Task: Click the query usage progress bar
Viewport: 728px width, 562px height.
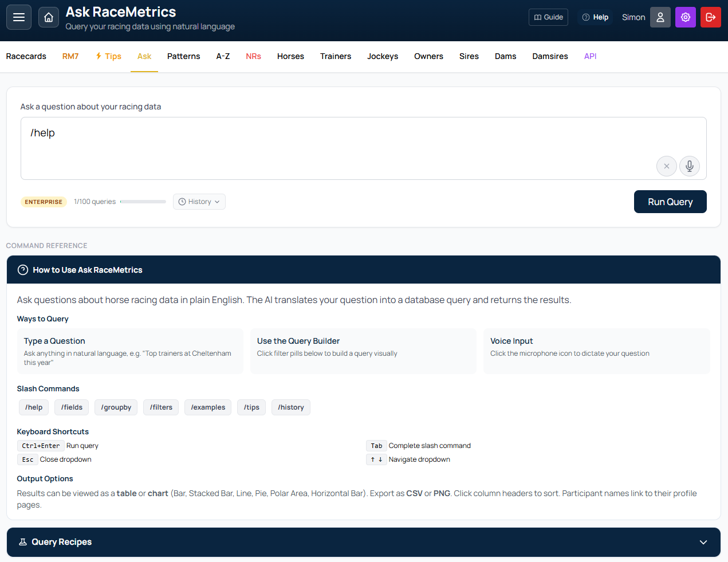Action: coord(143,202)
